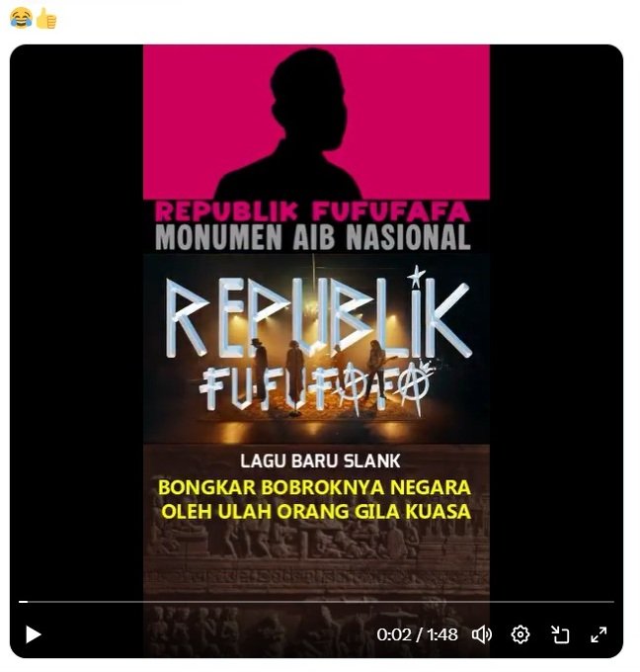Click the LAGU BARU SLANK caption

point(320,462)
